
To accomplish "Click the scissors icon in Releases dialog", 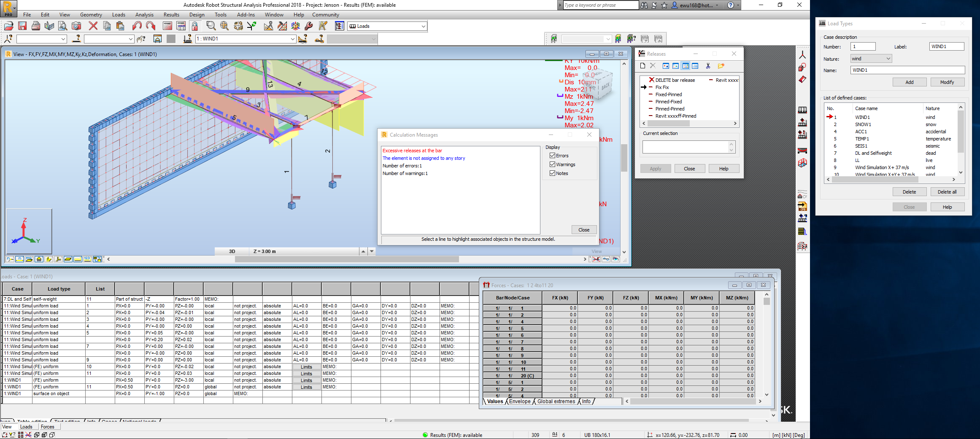I will point(708,66).
